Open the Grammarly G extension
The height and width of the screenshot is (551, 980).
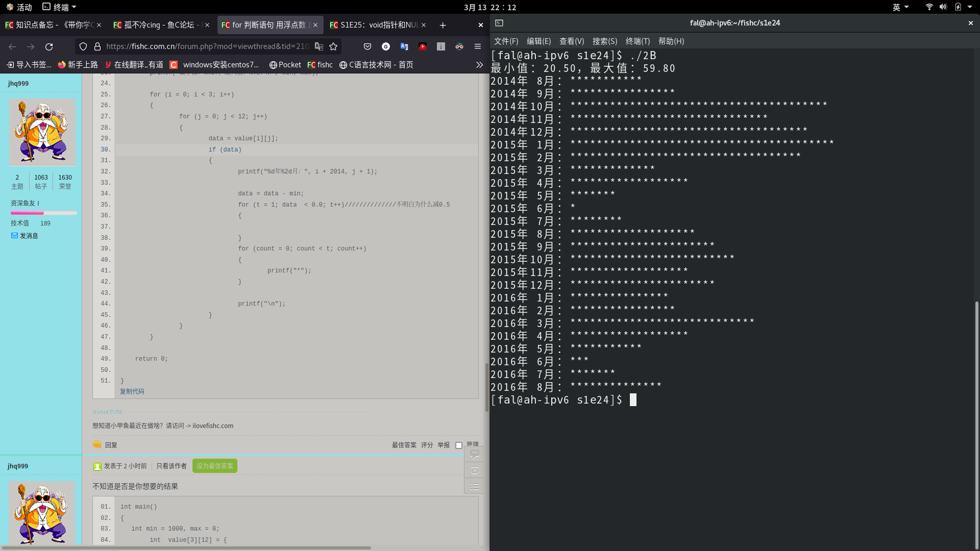tap(386, 46)
